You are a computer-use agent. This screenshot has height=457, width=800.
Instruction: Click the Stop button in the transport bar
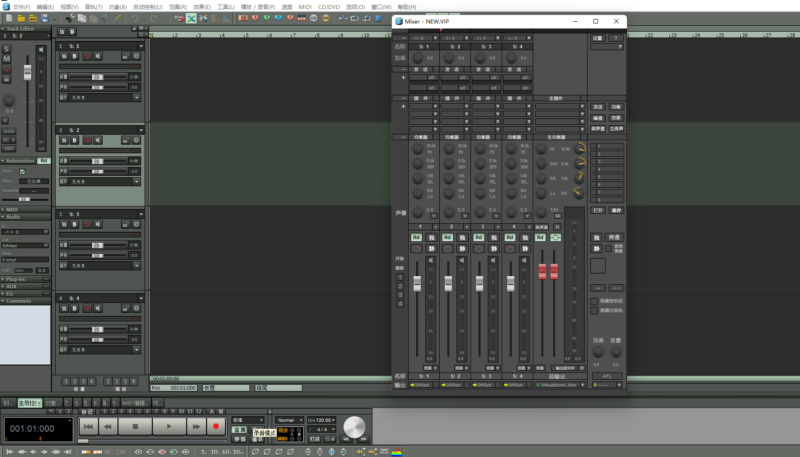[136, 426]
